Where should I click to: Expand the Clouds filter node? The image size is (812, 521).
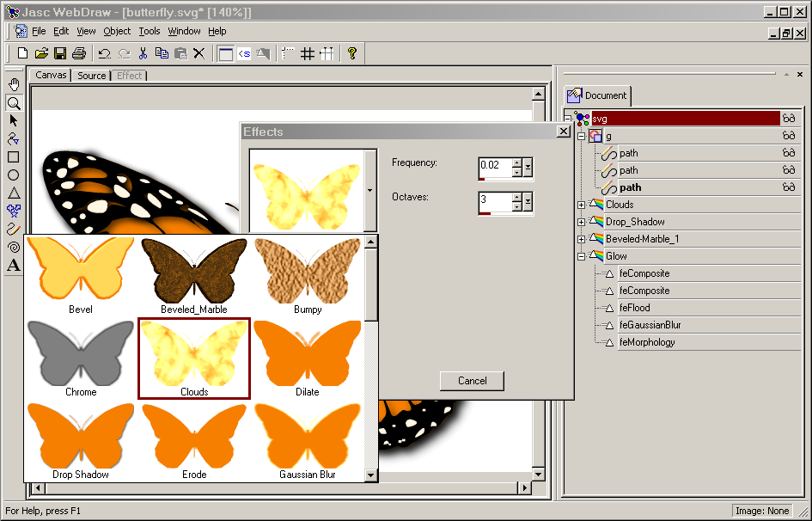(x=582, y=205)
